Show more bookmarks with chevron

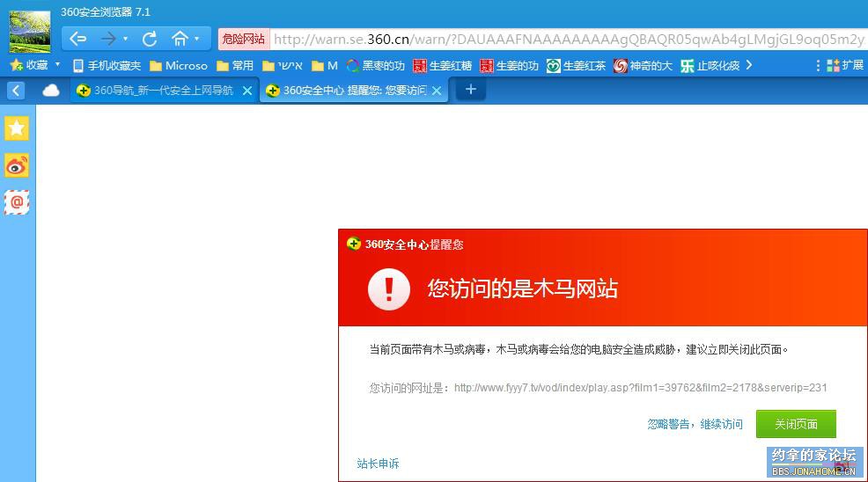(x=749, y=65)
